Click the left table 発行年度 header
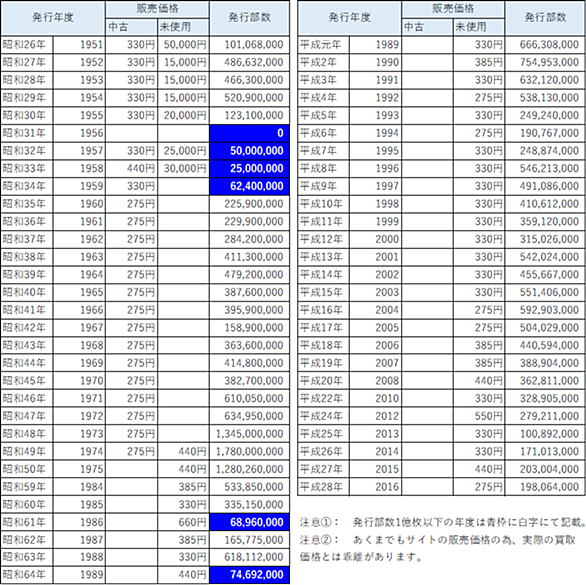 click(x=53, y=18)
